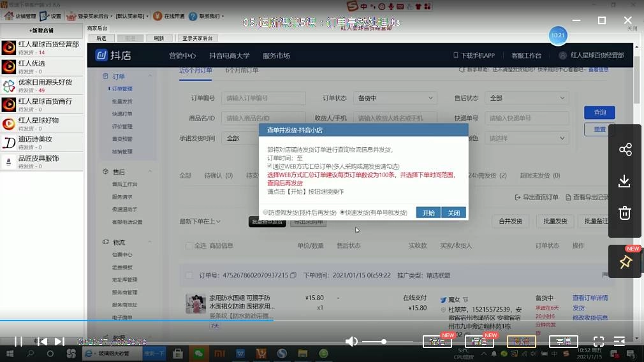This screenshot has width=644, height=362.
Task: Pause the video playback
Action: (x=18, y=342)
